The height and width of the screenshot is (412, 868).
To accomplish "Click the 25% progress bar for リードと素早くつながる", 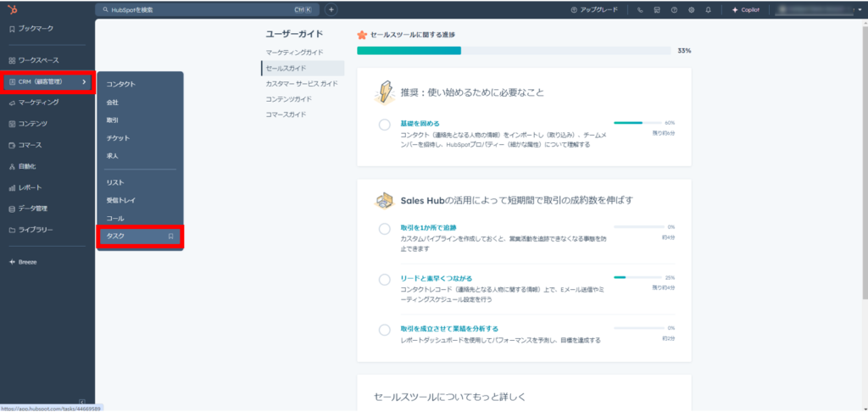I will click(639, 277).
